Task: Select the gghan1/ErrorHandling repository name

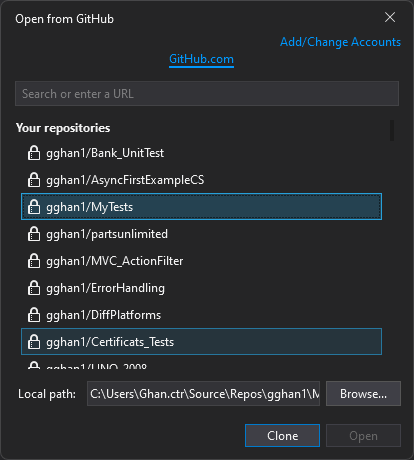Action: click(105, 288)
